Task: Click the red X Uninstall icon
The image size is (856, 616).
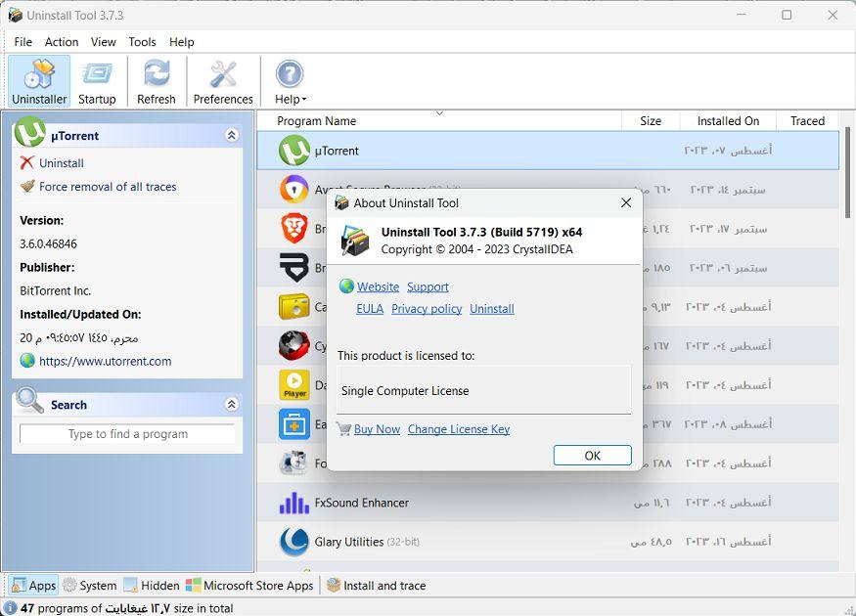Action: click(26, 162)
